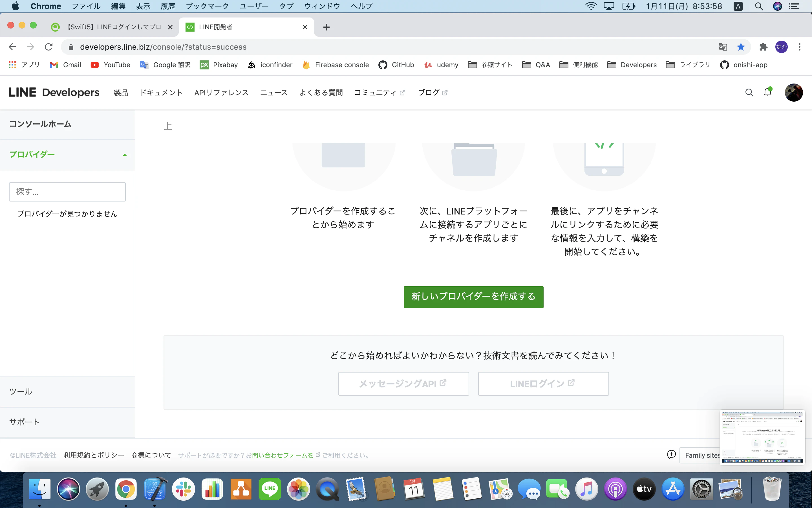This screenshot has height=508, width=812.
Task: Open Xcode from the Dock
Action: (155, 489)
